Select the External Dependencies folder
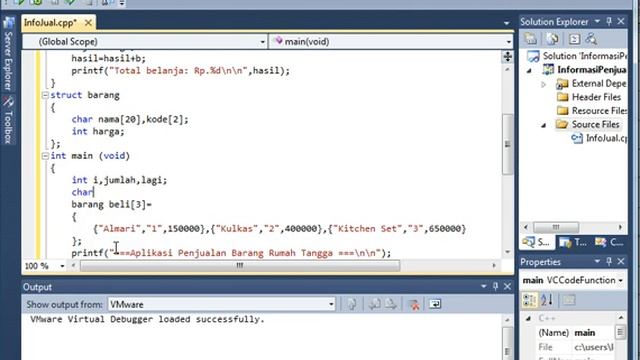The height and width of the screenshot is (360, 640). [x=591, y=84]
